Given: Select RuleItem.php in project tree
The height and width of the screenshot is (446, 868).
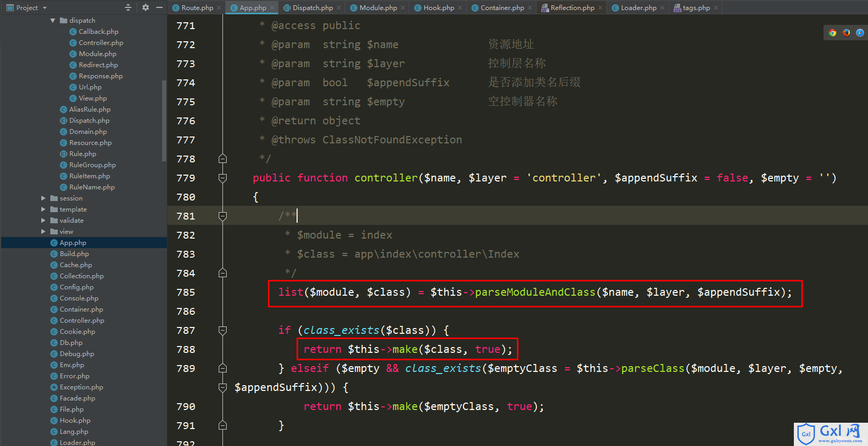Looking at the screenshot, I should (x=90, y=176).
